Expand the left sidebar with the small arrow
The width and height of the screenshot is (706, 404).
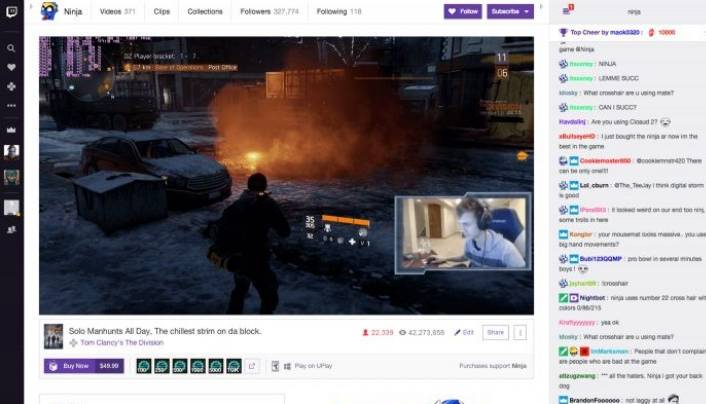tap(31, 6)
